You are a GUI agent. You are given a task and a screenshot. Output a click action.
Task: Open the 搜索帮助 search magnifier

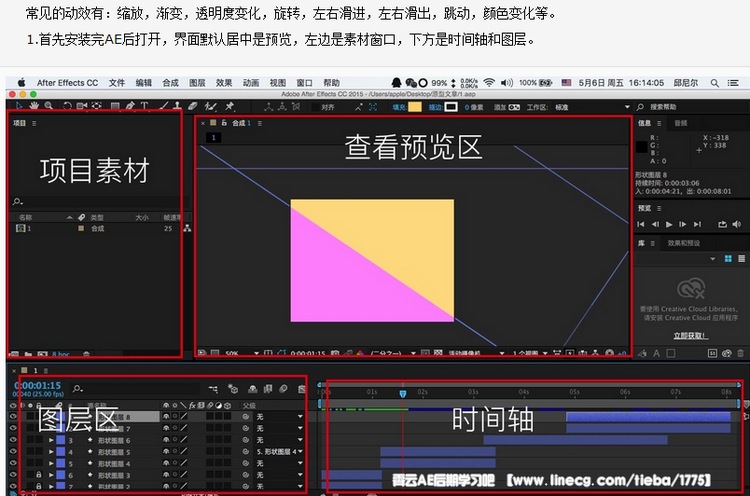tap(640, 107)
